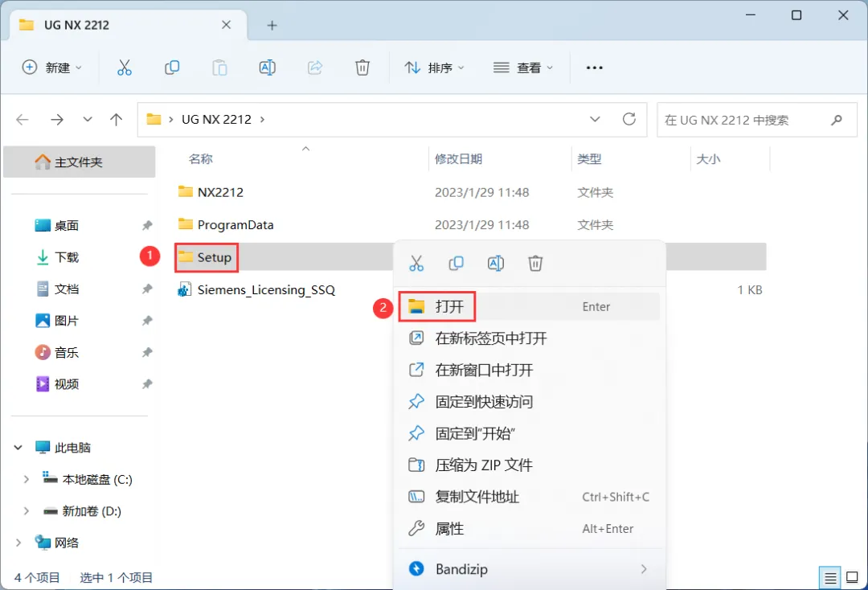868x590 pixels.
Task: Choose 属性 in the context menu
Action: (529, 529)
